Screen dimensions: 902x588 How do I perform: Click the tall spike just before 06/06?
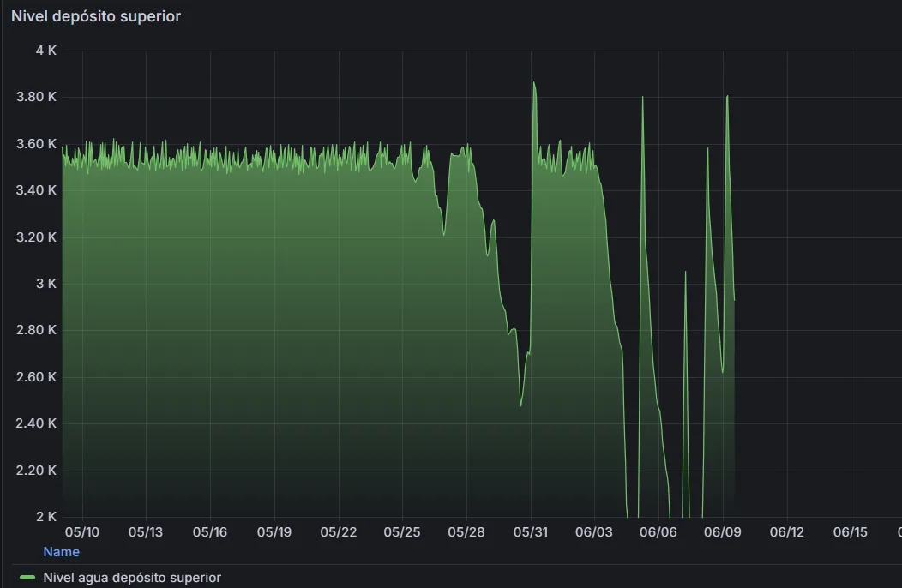click(642, 97)
